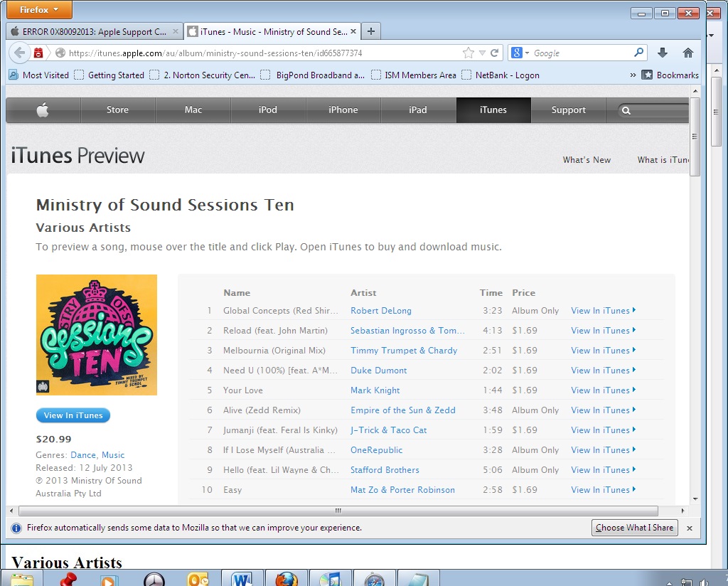This screenshot has height=586, width=728.
Task: Open a new tab with plus icon
Action: pos(371,31)
